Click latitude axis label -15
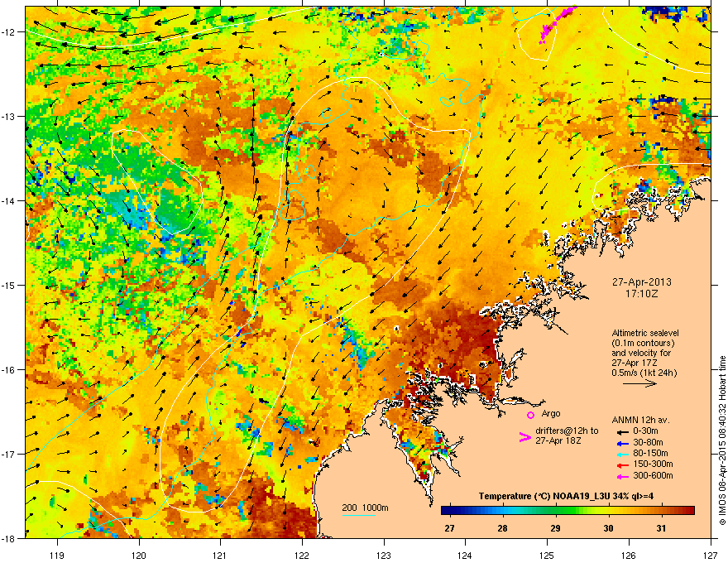Screen dimensions: 728x563 (10, 285)
